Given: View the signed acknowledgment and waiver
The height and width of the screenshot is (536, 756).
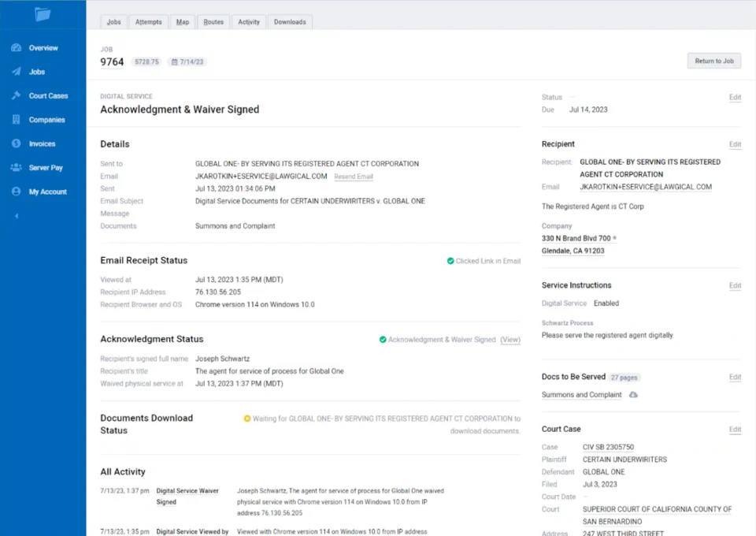Looking at the screenshot, I should pyautogui.click(x=510, y=340).
